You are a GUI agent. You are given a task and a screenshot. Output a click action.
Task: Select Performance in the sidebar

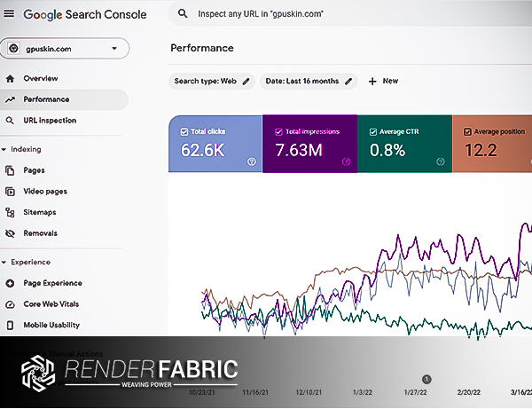[x=64, y=99]
